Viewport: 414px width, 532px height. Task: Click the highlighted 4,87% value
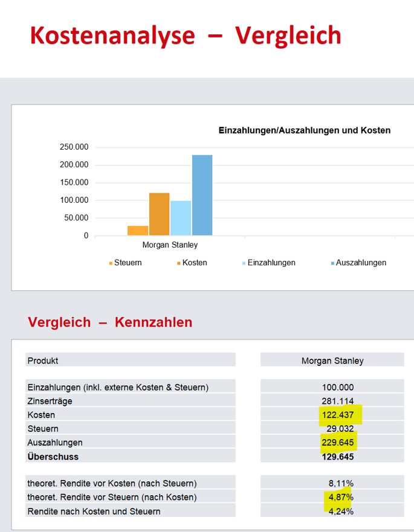341,497
